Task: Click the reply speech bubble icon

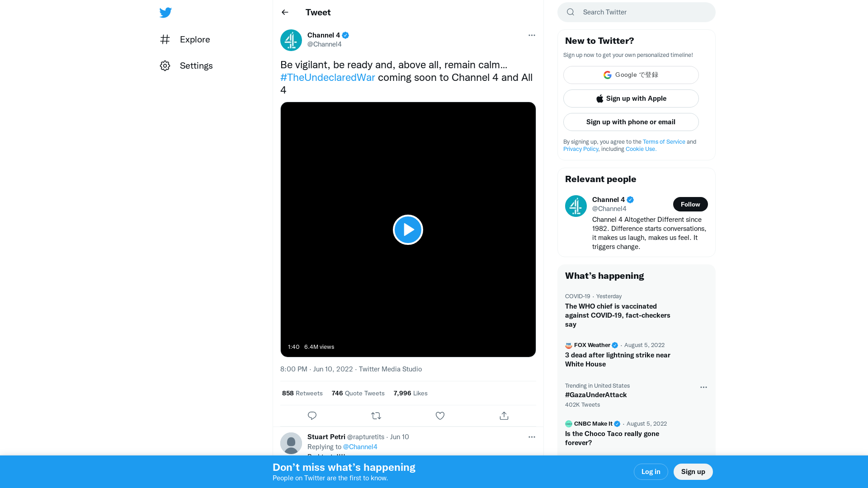Action: pos(312,416)
